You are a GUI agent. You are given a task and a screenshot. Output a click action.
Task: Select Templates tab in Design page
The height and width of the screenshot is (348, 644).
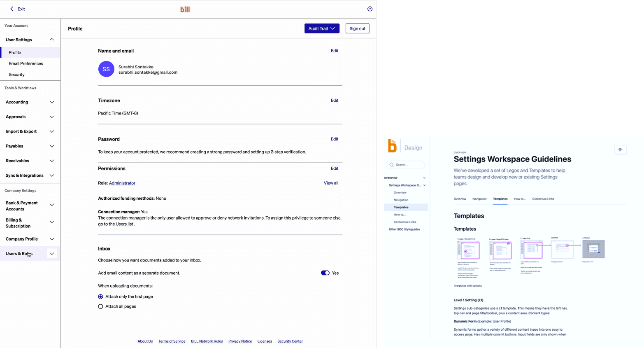(x=500, y=199)
